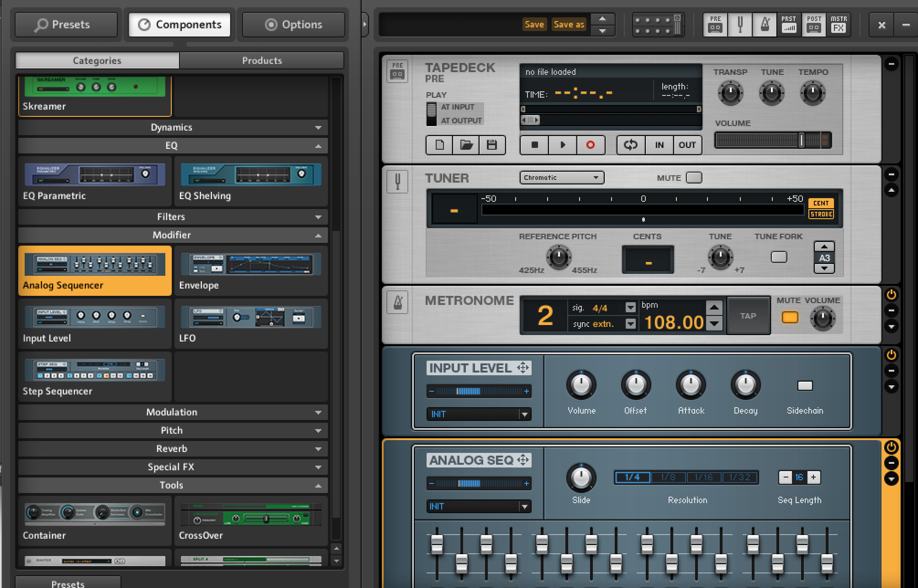The width and height of the screenshot is (918, 588).
Task: Open the Options tab
Action: [x=293, y=25]
